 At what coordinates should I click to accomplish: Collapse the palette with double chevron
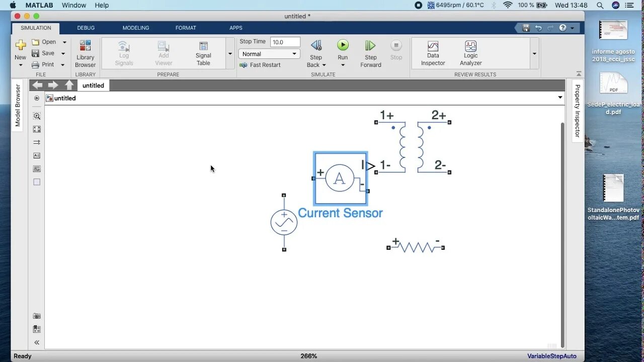tap(37, 342)
